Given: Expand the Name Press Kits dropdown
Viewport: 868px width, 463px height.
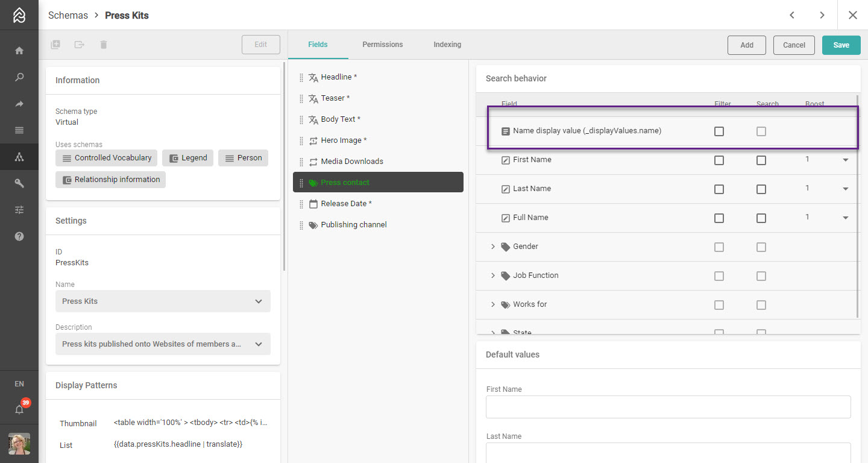Looking at the screenshot, I should 163,301.
